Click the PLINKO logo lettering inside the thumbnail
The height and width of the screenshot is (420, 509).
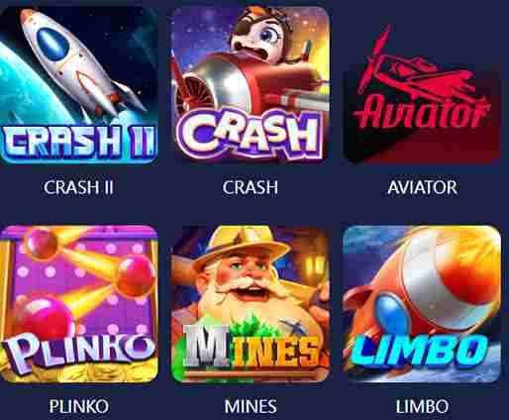[78, 350]
